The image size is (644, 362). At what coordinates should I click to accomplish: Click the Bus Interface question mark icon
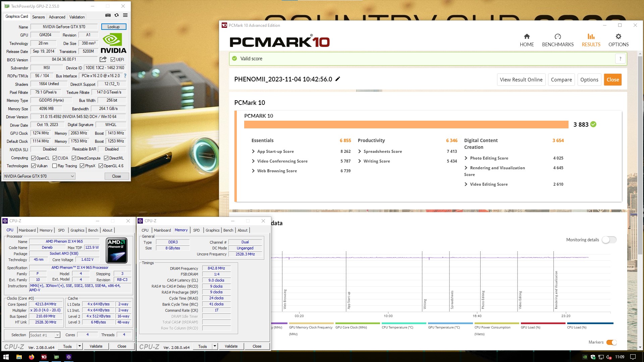coord(125,76)
